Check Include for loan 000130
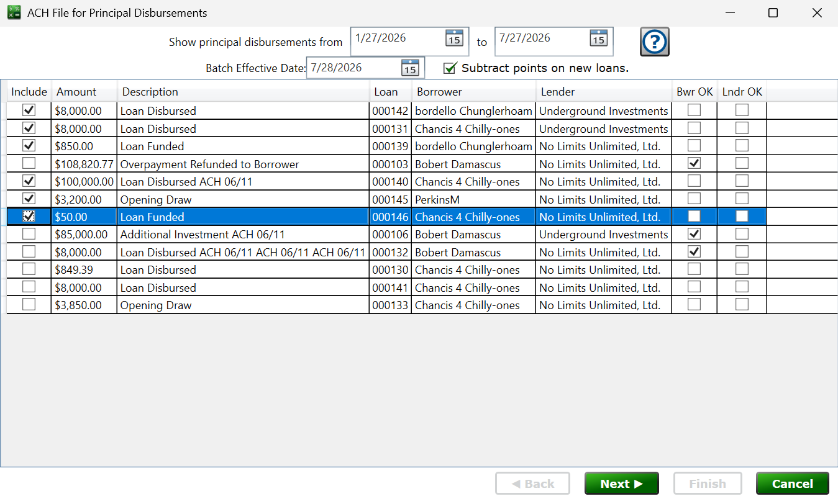 pyautogui.click(x=29, y=269)
